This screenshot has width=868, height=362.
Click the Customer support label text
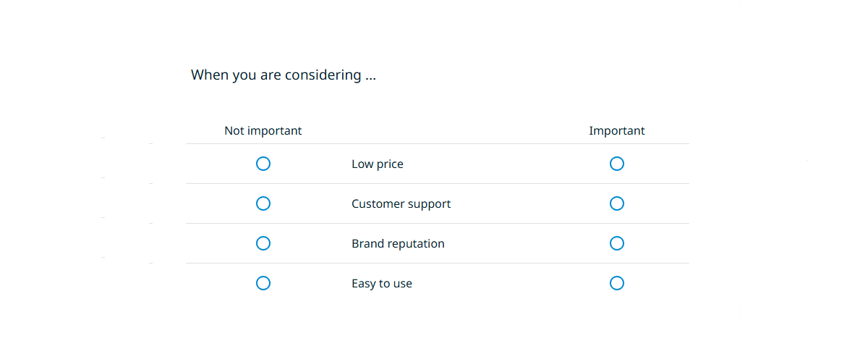401,204
